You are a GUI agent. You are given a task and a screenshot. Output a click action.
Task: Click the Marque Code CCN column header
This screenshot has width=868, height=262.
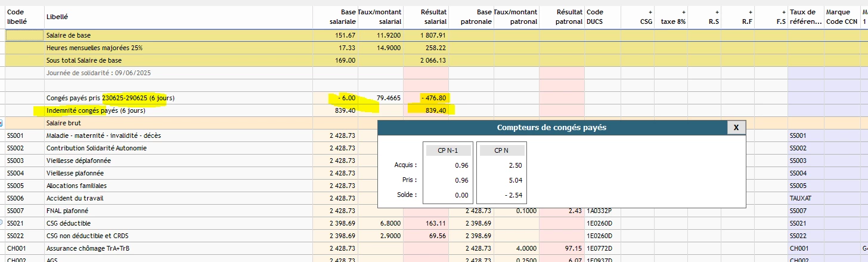click(x=842, y=16)
